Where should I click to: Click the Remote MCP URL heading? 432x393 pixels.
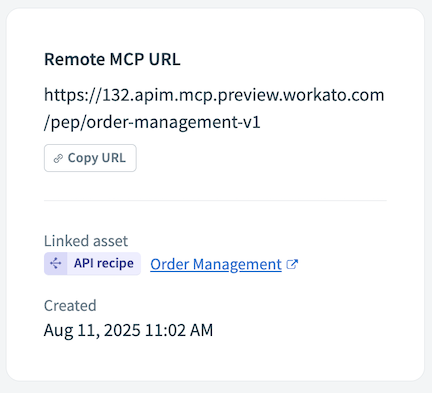point(112,59)
